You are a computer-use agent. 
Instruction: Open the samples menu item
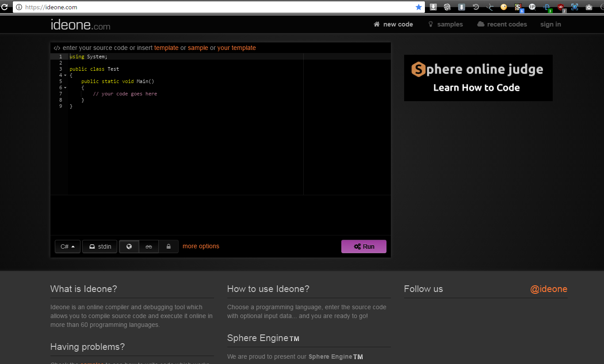(x=445, y=24)
